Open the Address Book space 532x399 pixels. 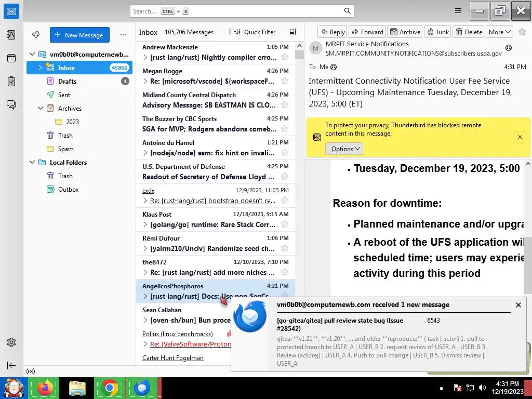[x=11, y=35]
